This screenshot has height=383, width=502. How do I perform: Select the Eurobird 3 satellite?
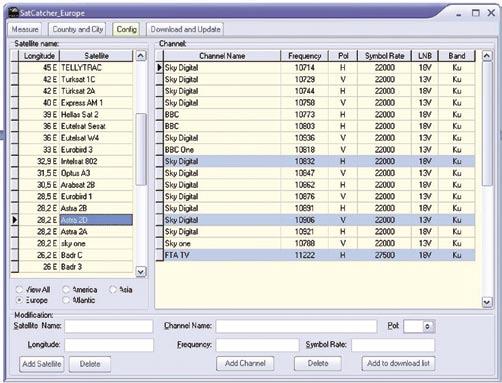pos(76,149)
